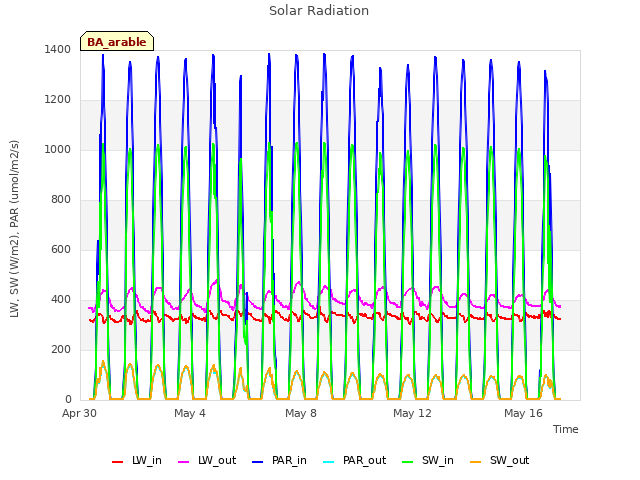Click the blue PAR_in legend swatch
This screenshot has width=640, height=480.
(258, 462)
